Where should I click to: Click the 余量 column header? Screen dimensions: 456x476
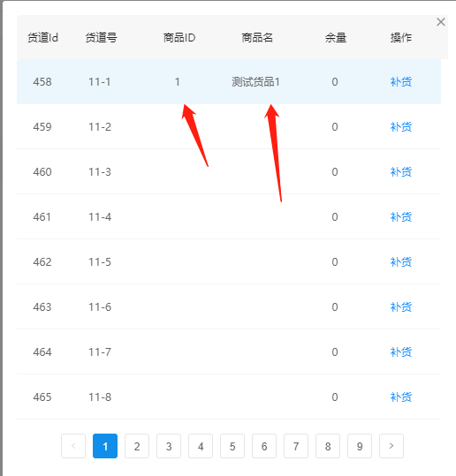[x=336, y=38]
